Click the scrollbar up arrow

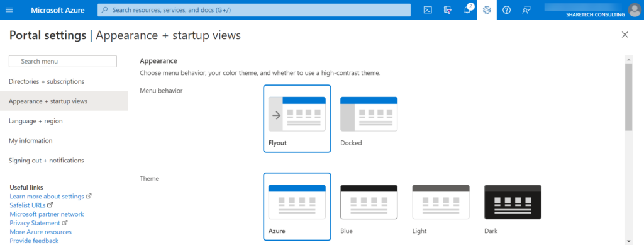pyautogui.click(x=628, y=60)
